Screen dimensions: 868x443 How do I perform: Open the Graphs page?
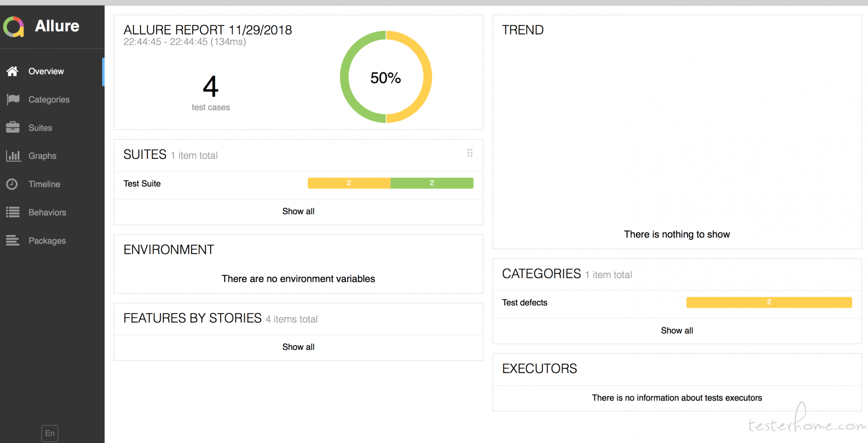(x=52, y=156)
